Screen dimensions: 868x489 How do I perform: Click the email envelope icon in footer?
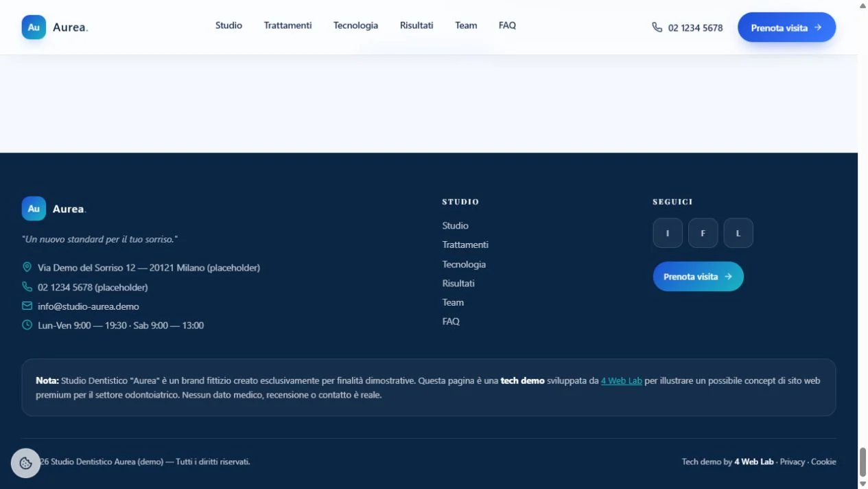coord(27,306)
